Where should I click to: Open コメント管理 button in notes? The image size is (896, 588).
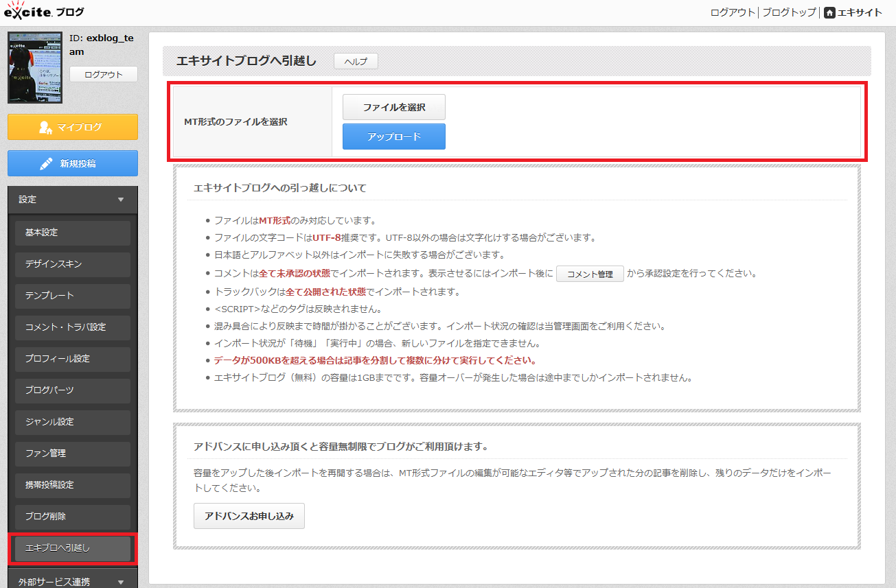590,274
